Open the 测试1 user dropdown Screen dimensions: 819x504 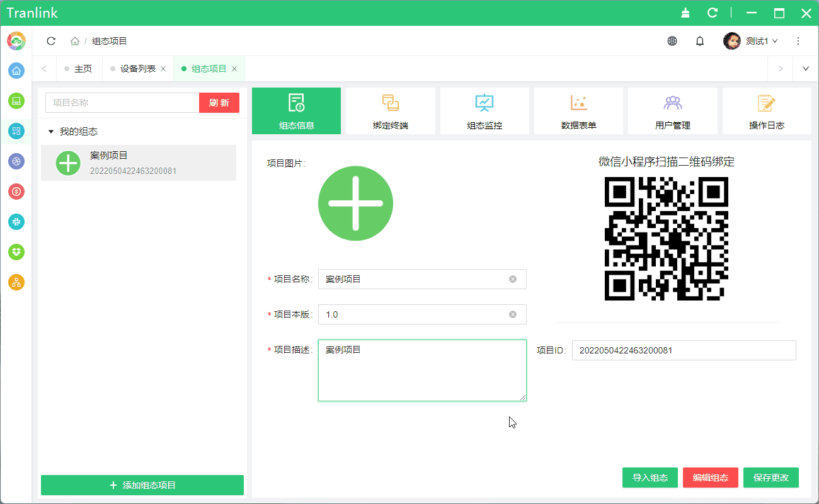click(x=762, y=41)
